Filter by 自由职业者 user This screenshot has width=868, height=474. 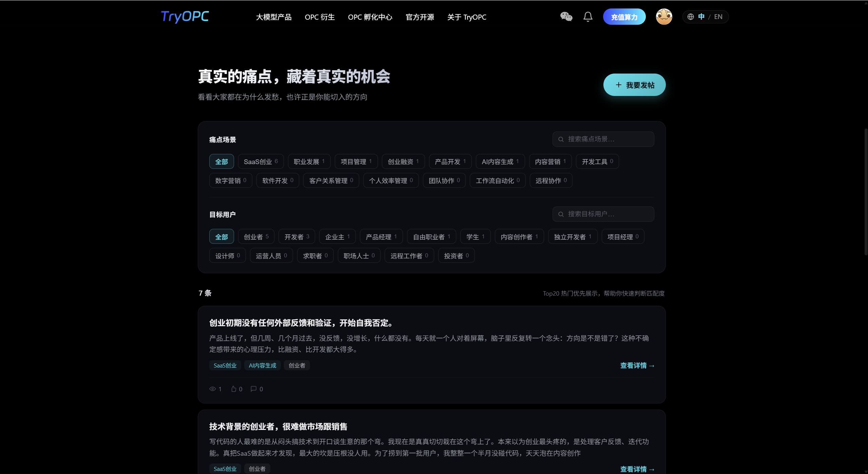431,237
